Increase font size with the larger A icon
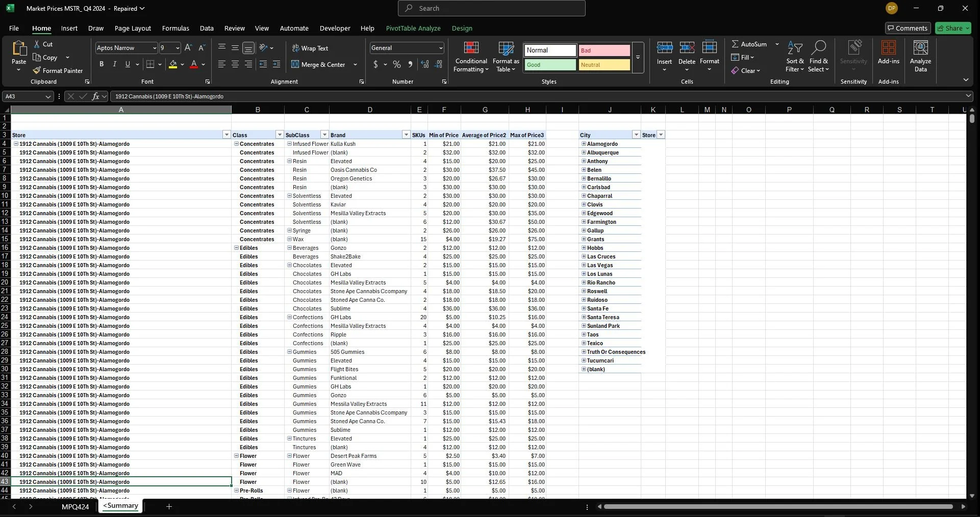 pos(188,47)
